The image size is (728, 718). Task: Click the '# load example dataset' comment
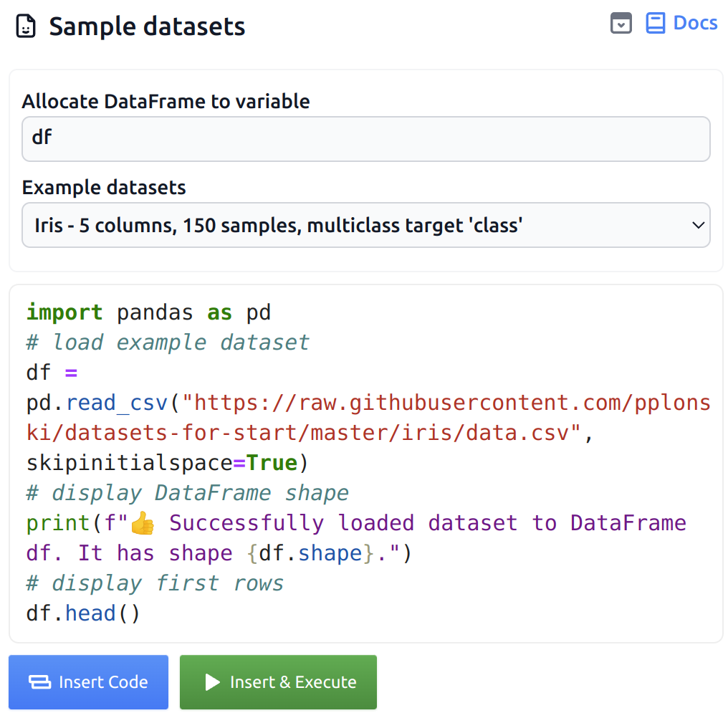coord(168,343)
